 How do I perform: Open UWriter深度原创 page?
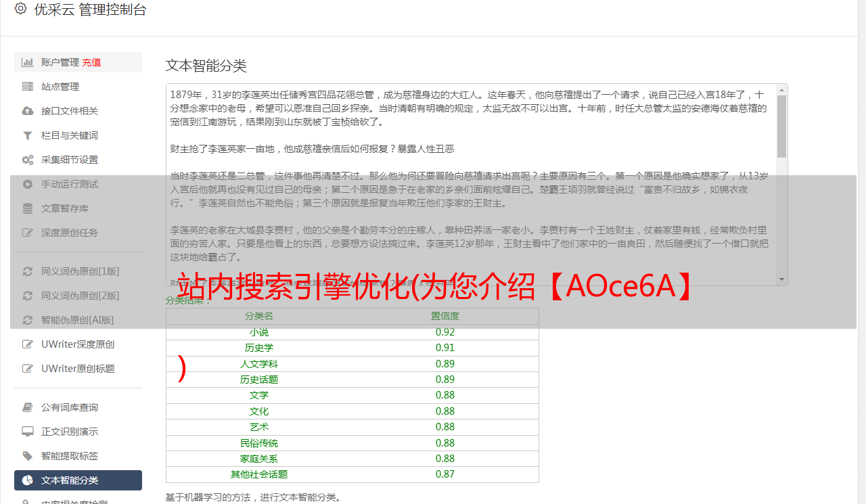[78, 344]
